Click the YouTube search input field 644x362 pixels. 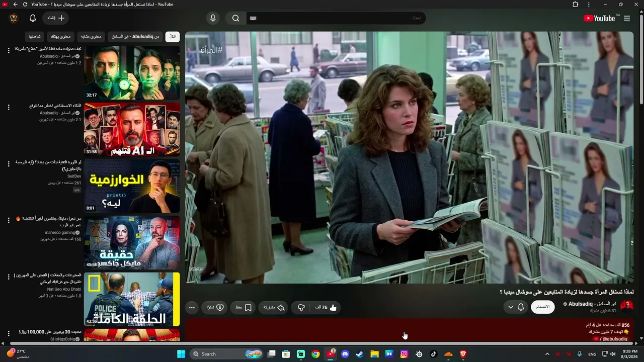click(x=336, y=18)
